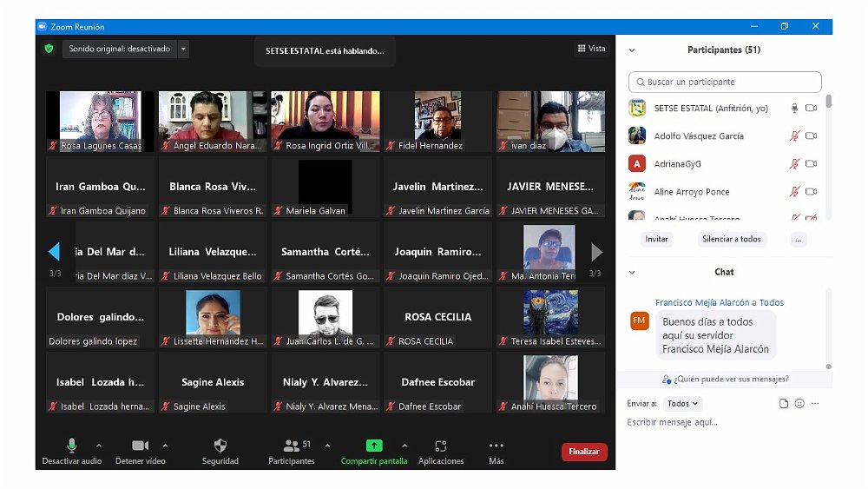This screenshot has height=489, width=868.
Task: Click the green encryption shield icon
Action: coord(49,49)
